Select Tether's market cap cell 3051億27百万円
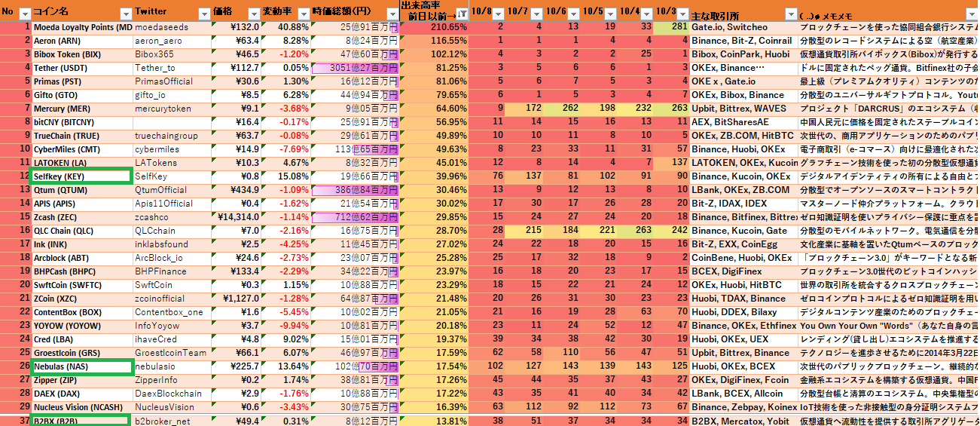 (x=354, y=68)
